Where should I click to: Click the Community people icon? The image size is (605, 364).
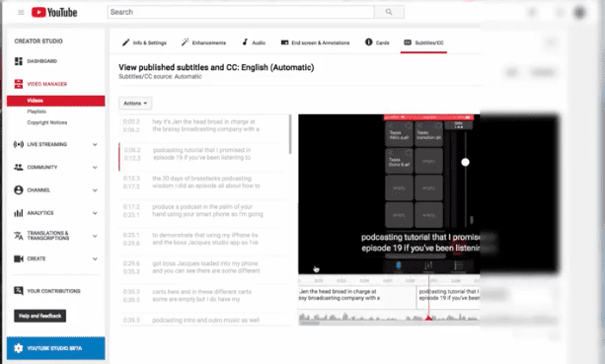click(18, 167)
